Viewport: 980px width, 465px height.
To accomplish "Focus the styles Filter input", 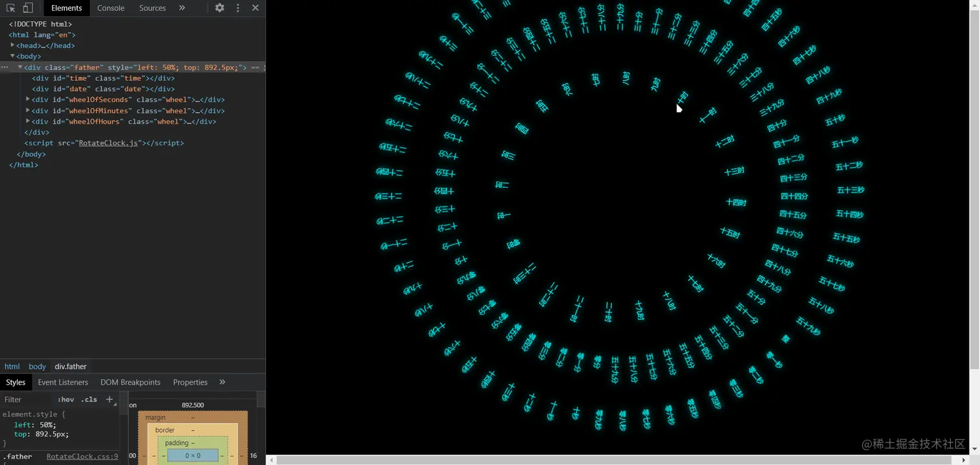I will click(26, 400).
